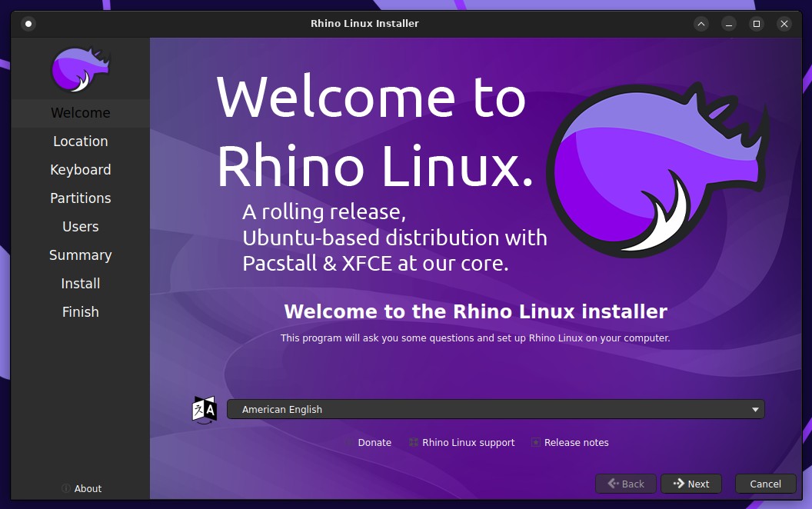This screenshot has height=509, width=812.
Task: Click the 'Welcome to the Rhino Linux installer' heading
Action: [x=475, y=311]
